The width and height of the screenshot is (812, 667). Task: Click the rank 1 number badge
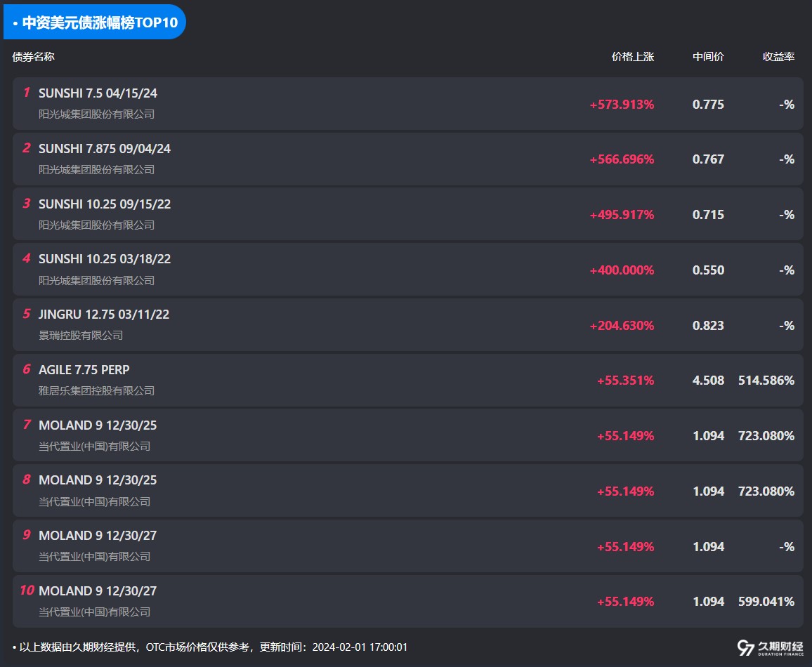pos(27,93)
